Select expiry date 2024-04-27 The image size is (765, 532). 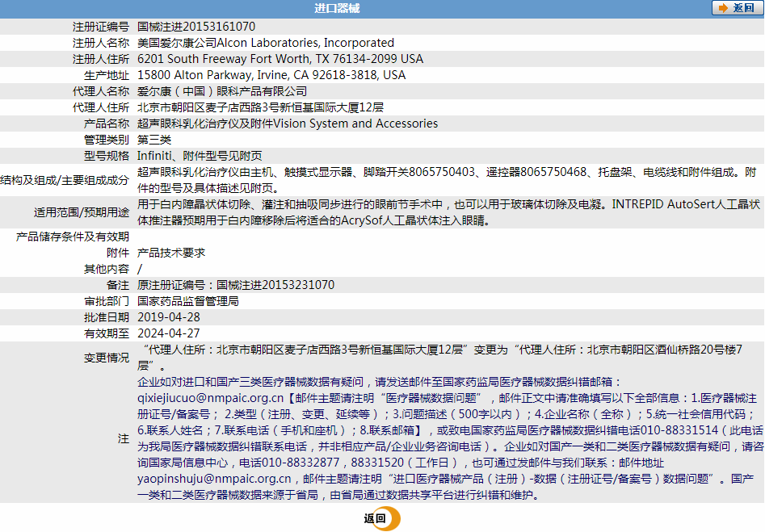click(x=169, y=333)
